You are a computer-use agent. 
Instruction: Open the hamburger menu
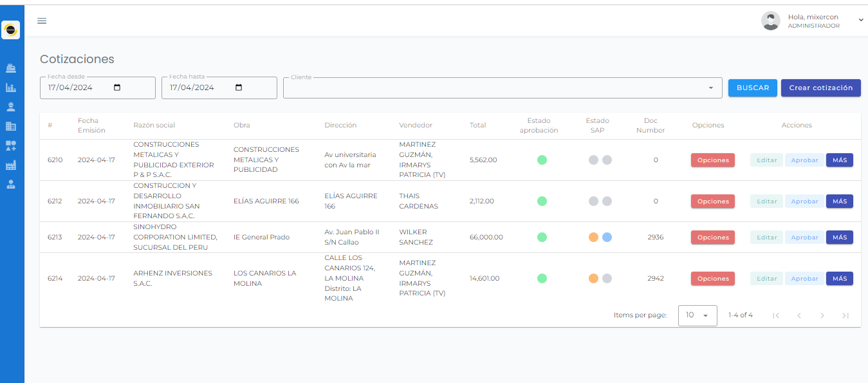42,21
